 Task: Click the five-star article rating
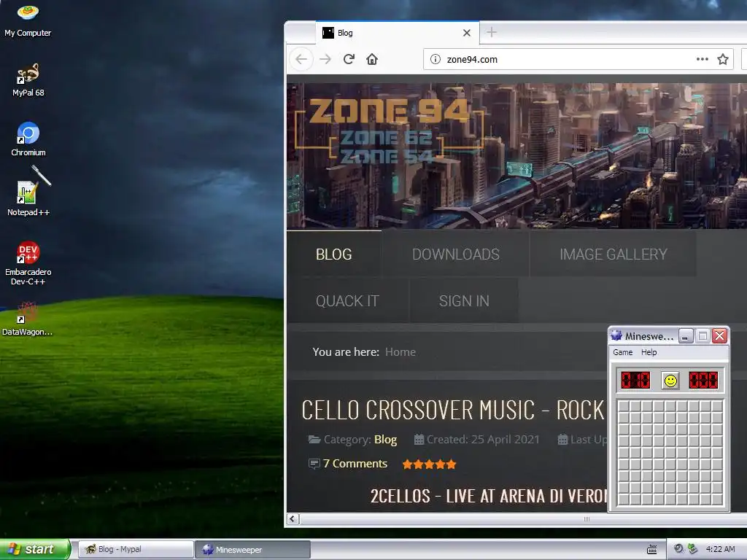click(429, 464)
